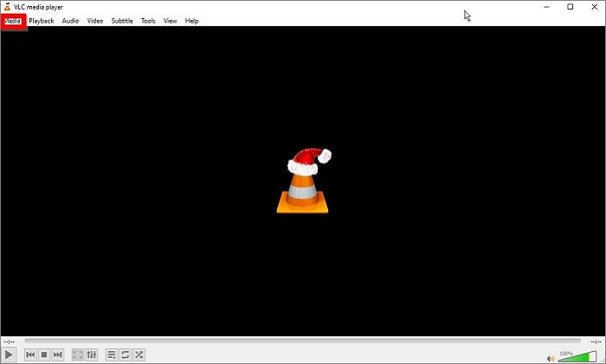Skip to the next media item

pyautogui.click(x=58, y=354)
